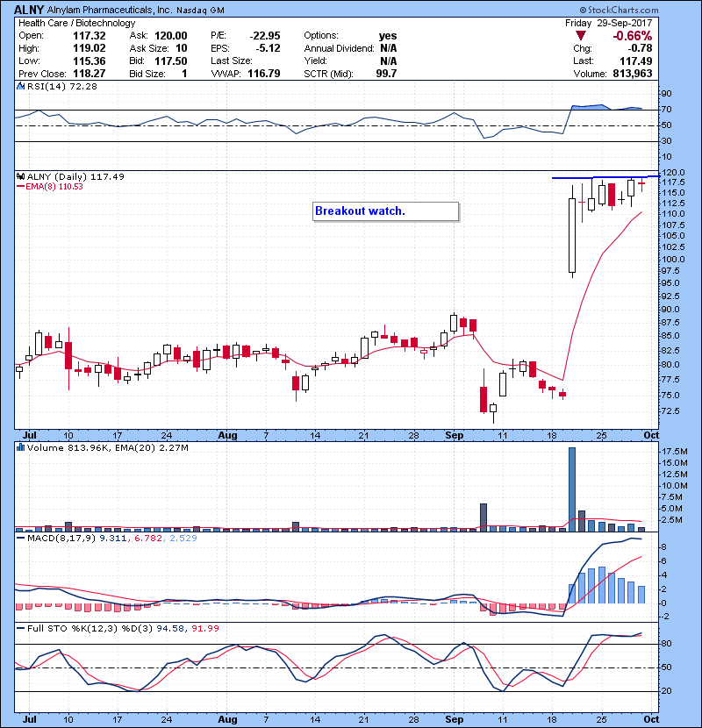Select the ALNY ticker symbol in the header

[x=29, y=10]
